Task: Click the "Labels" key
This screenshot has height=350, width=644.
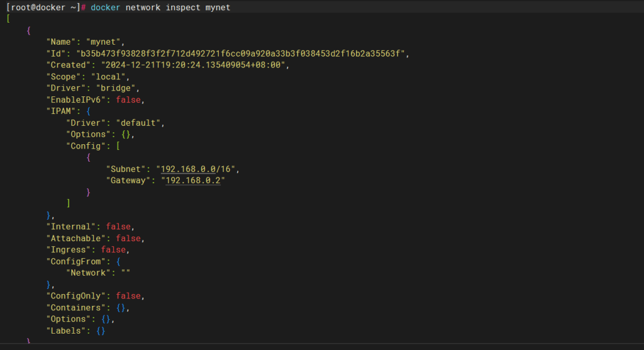Action: [66, 330]
